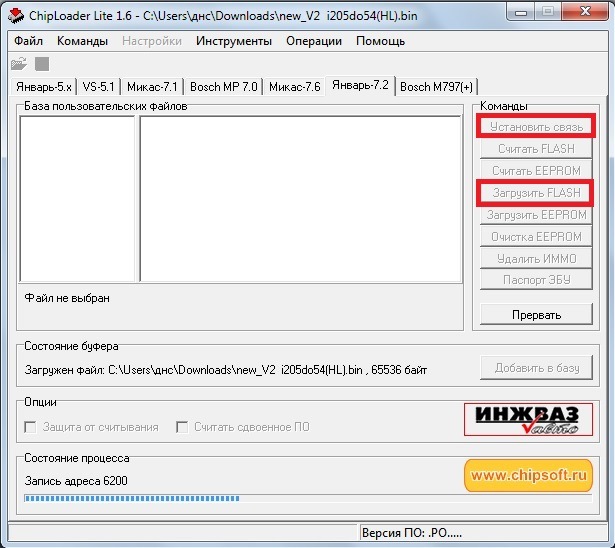Click the ChipLoader chip icon in title bar

pyautogui.click(x=16, y=16)
